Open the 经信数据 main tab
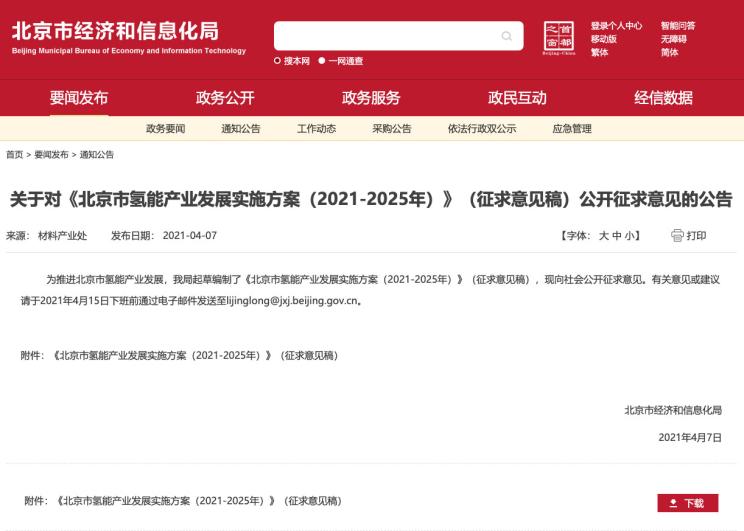 (x=663, y=97)
